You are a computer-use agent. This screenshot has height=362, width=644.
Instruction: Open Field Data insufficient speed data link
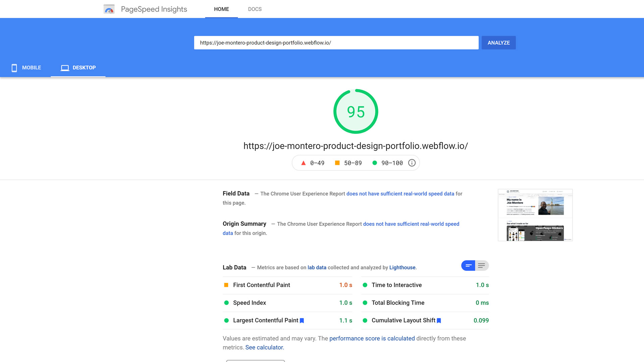point(400,194)
